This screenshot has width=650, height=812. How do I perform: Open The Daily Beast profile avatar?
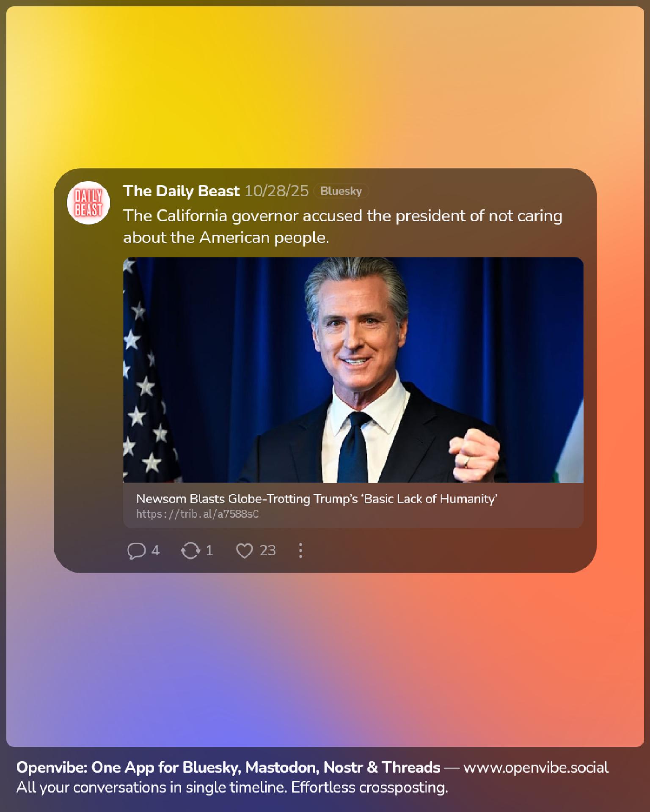88,203
